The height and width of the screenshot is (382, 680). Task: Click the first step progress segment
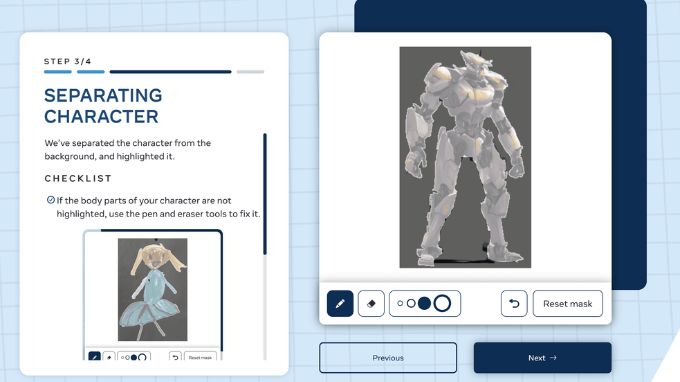tap(58, 72)
